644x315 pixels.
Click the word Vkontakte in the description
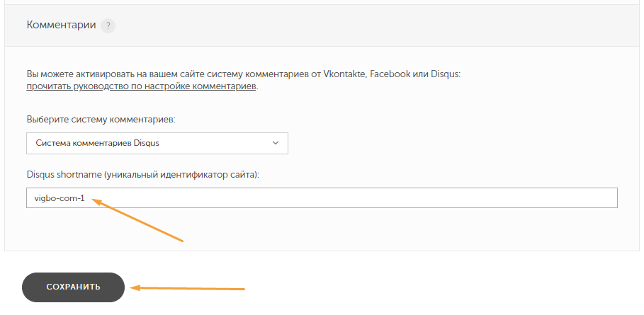click(346, 74)
